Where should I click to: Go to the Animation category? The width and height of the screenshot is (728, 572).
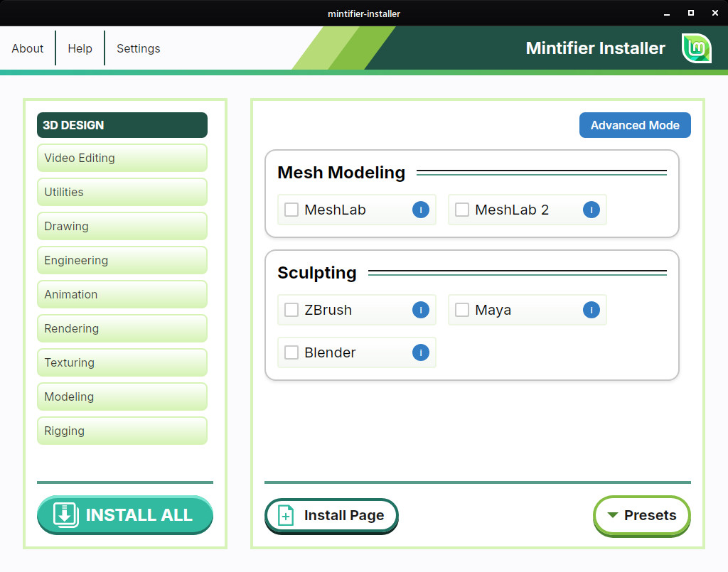point(122,295)
